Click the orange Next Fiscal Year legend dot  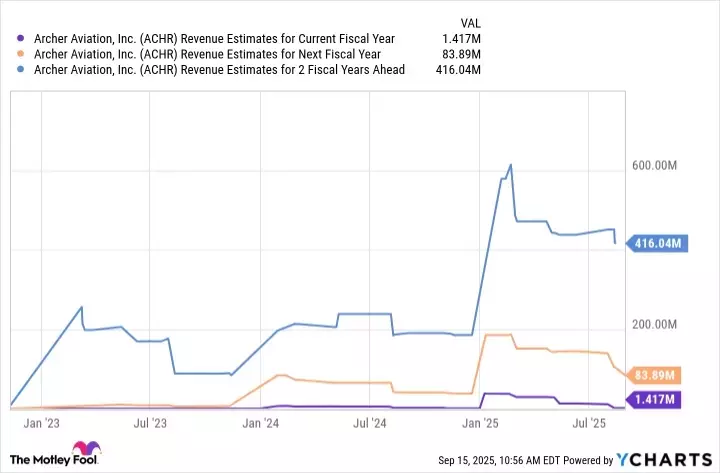point(22,54)
